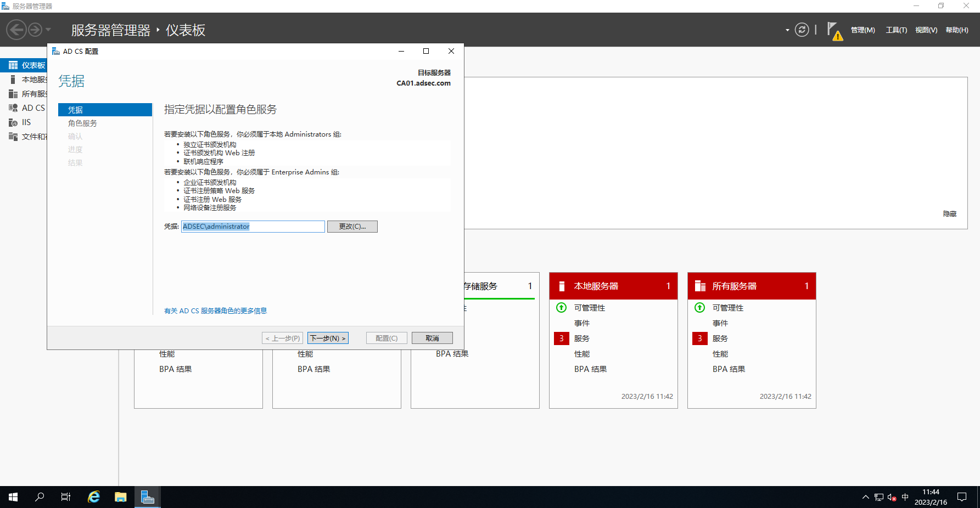Open Task View on taskbar
This screenshot has width=980, height=508.
(x=66, y=497)
